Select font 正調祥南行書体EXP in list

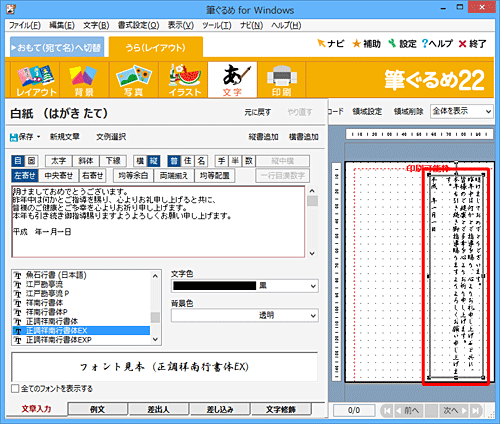coord(59,340)
